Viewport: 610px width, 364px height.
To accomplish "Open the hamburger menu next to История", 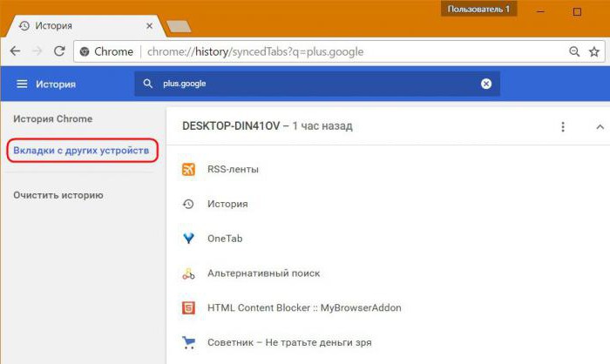I will point(22,84).
